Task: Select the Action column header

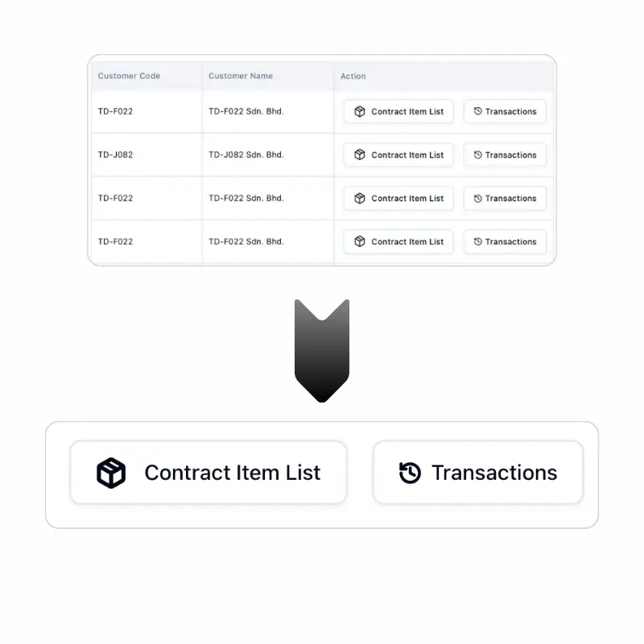Action: coord(353,76)
